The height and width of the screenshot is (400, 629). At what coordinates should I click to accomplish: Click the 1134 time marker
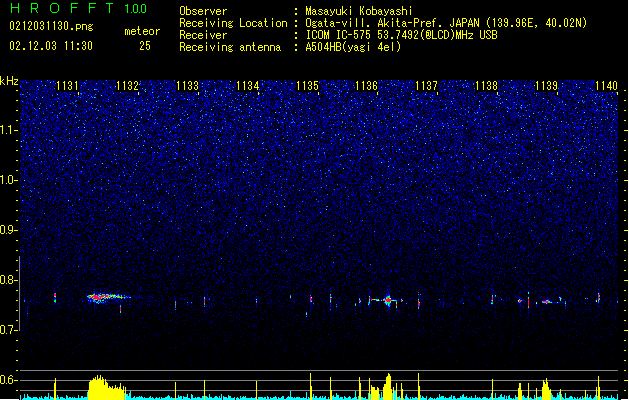[248, 85]
